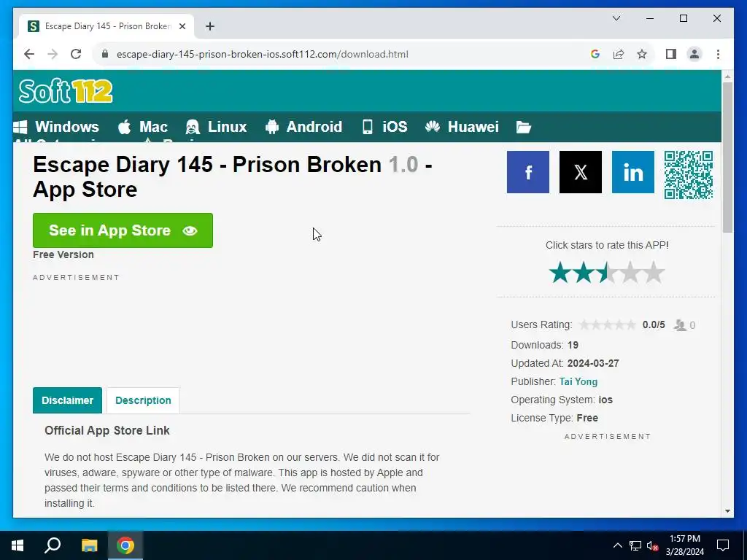Open the Windows Start menu
747x560 pixels.
coord(18,545)
